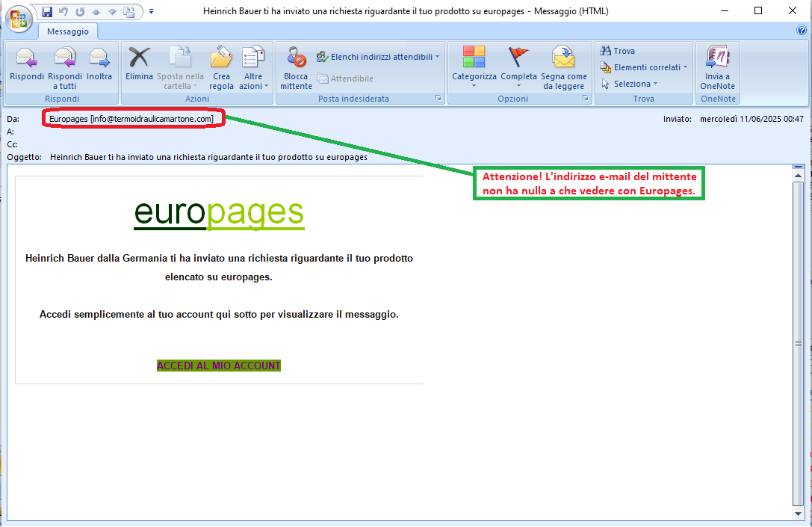Image resolution: width=812 pixels, height=527 pixels.
Task: Forward the message with Inoltra
Action: pyautogui.click(x=99, y=64)
